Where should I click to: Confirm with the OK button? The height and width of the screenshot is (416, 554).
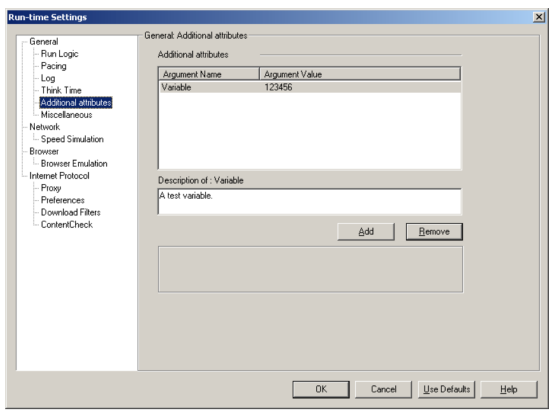point(321,389)
